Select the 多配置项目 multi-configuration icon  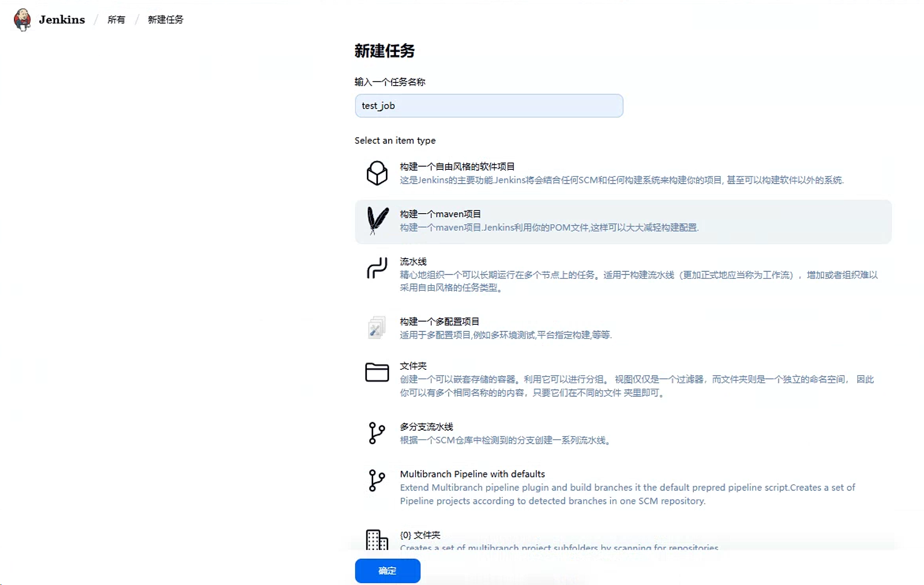coord(377,328)
